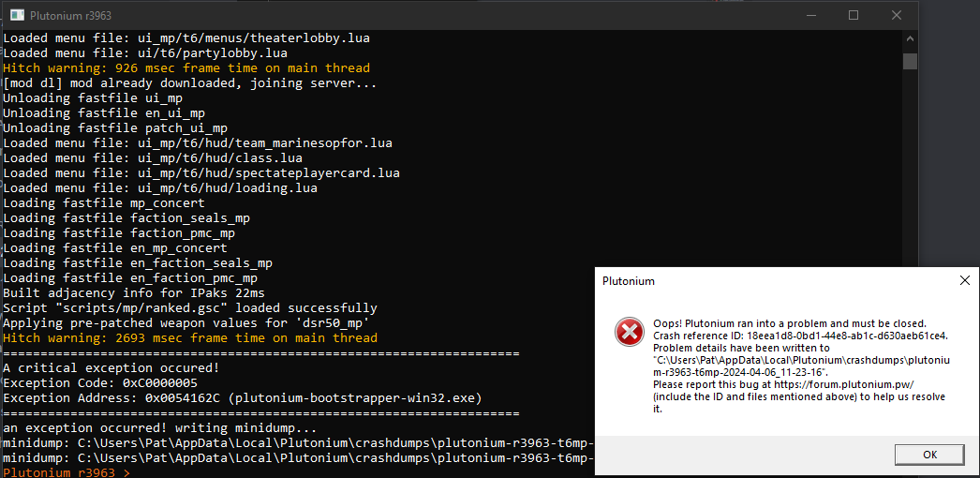Image resolution: width=980 pixels, height=478 pixels.
Task: Click 'Loaded menu file: ui_mp/t6/hud/spectateplayercard.lua' line
Action: point(201,173)
